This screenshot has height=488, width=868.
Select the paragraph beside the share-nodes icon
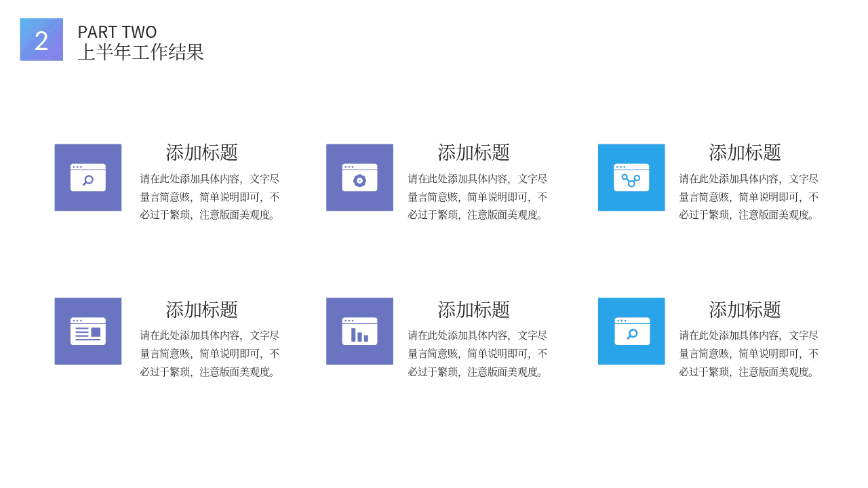click(749, 197)
